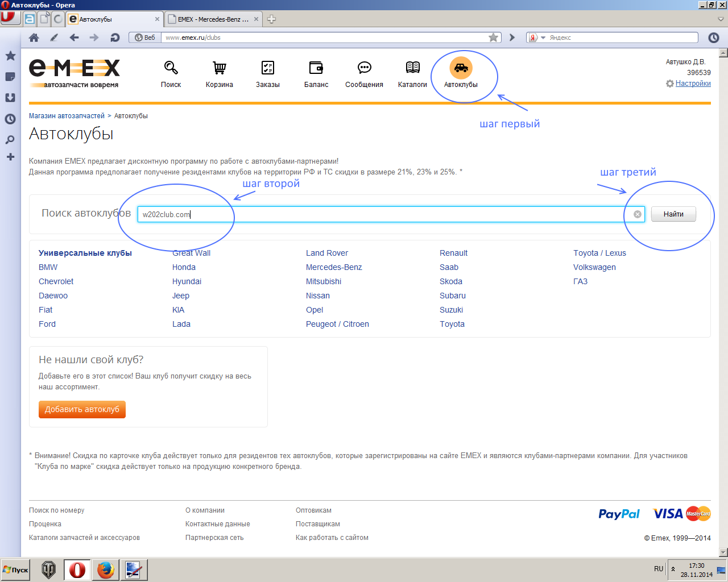Screen dimensions: 728x582
Task: Open Магазин автозапчастей breadcrumb link
Action: coord(67,116)
